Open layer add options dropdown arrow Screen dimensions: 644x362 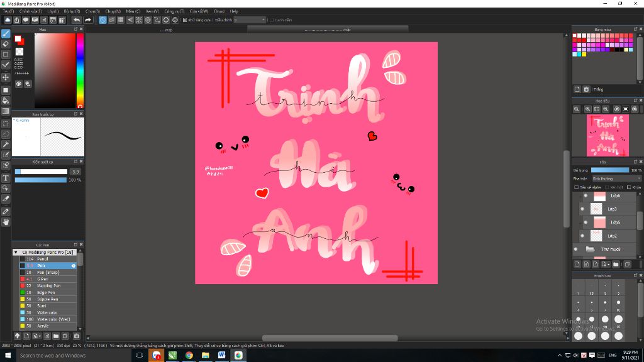coord(608,265)
